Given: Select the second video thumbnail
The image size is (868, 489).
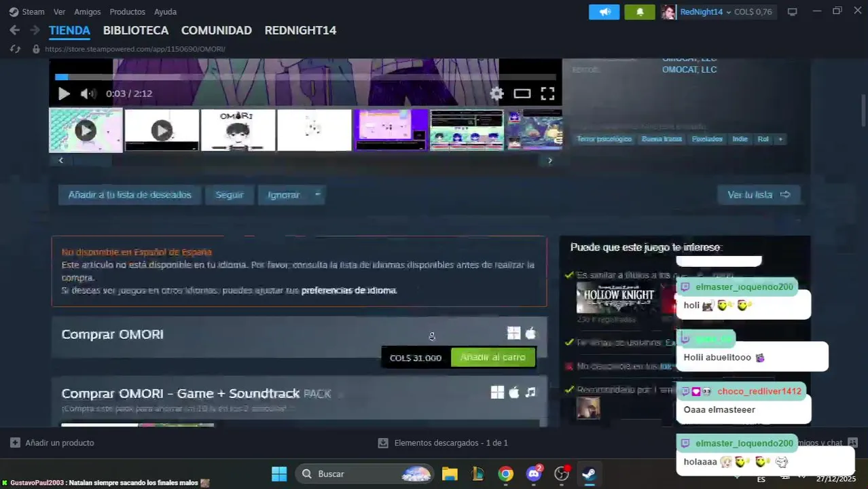Looking at the screenshot, I should point(162,130).
